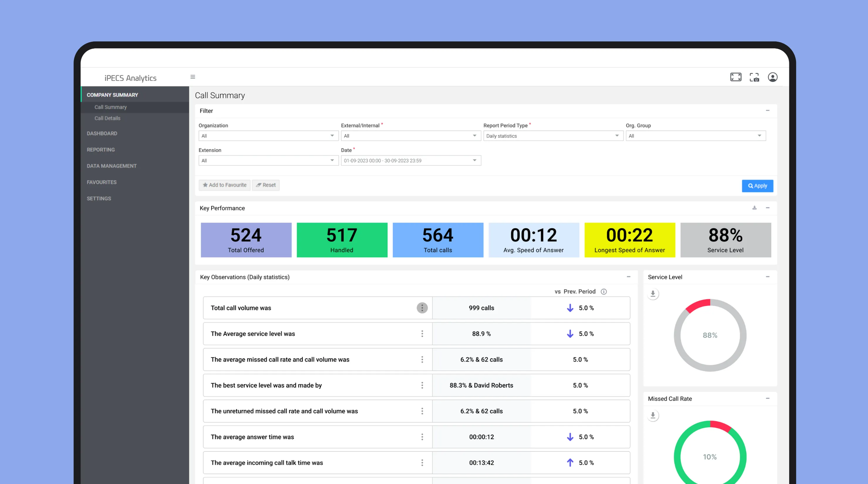
Task: Click the Longest Speed of Answer tile
Action: (x=629, y=240)
